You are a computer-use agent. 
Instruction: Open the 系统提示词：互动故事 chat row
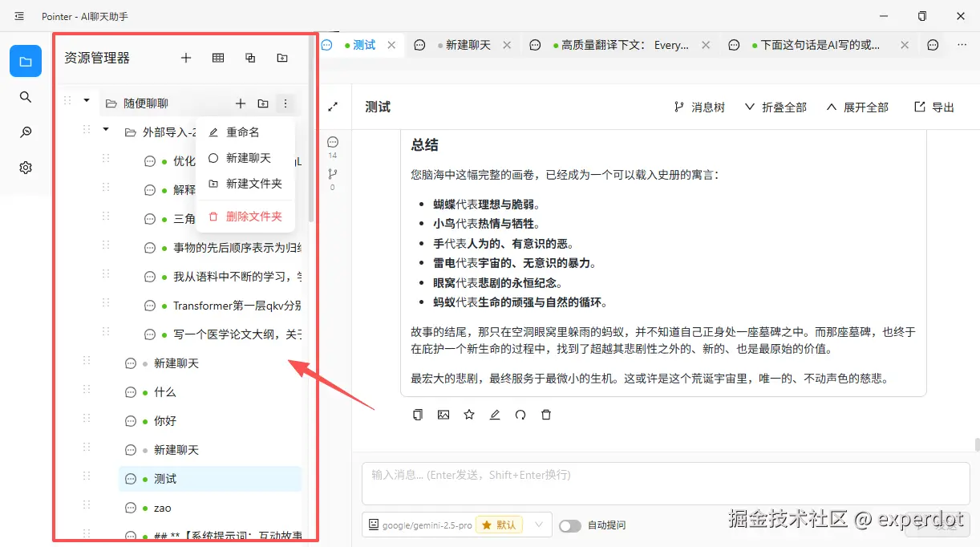click(210, 535)
